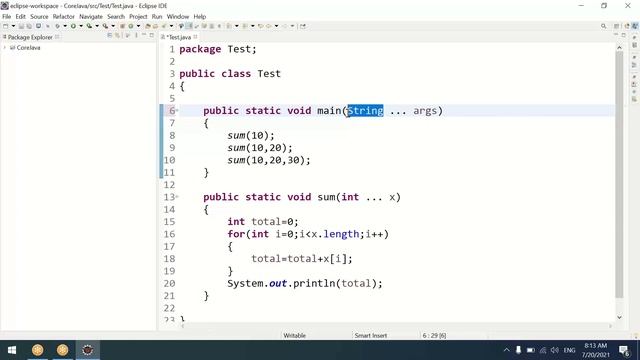Open the Refactor menu

pyautogui.click(x=64, y=17)
